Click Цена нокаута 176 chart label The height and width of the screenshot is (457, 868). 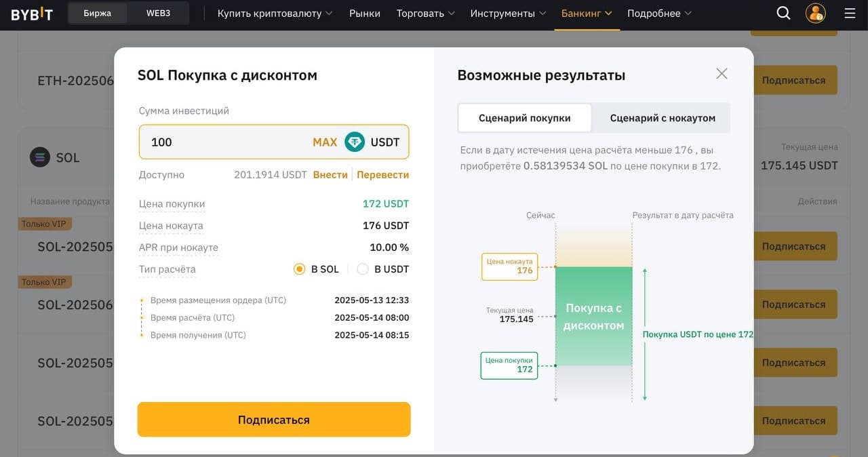510,266
